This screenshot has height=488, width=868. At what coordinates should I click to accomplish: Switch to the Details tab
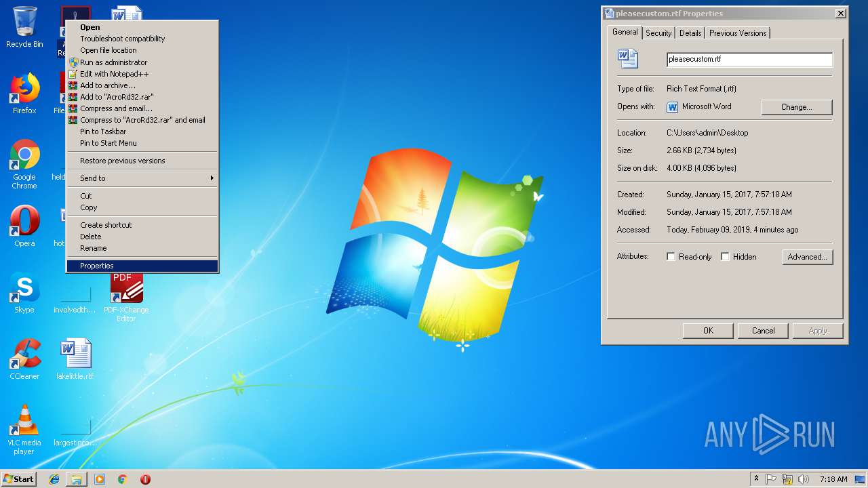(x=690, y=33)
